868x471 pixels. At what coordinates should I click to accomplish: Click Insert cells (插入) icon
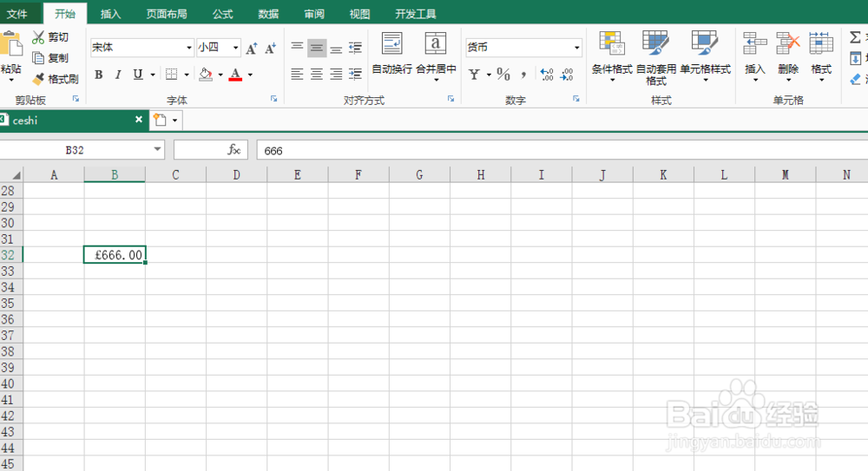(755, 43)
